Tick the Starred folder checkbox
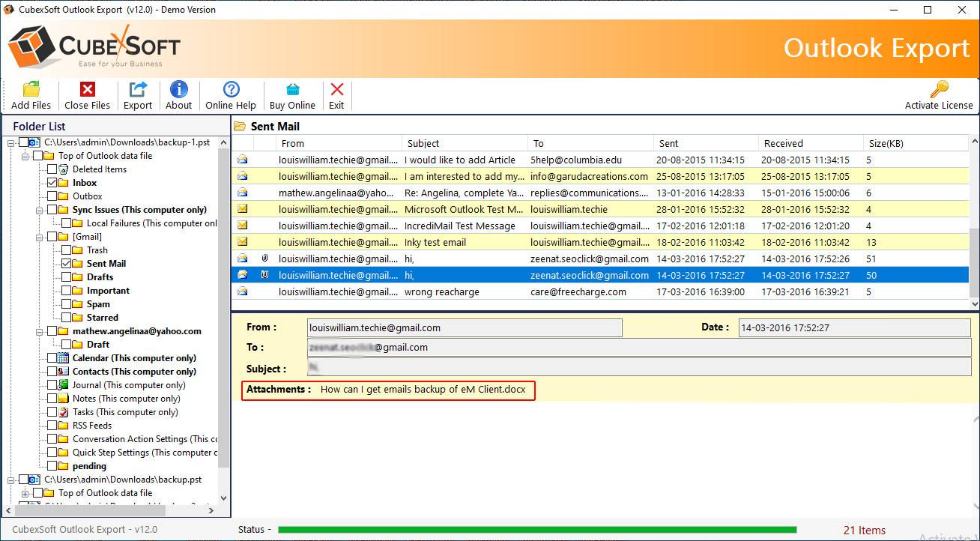 (x=66, y=318)
